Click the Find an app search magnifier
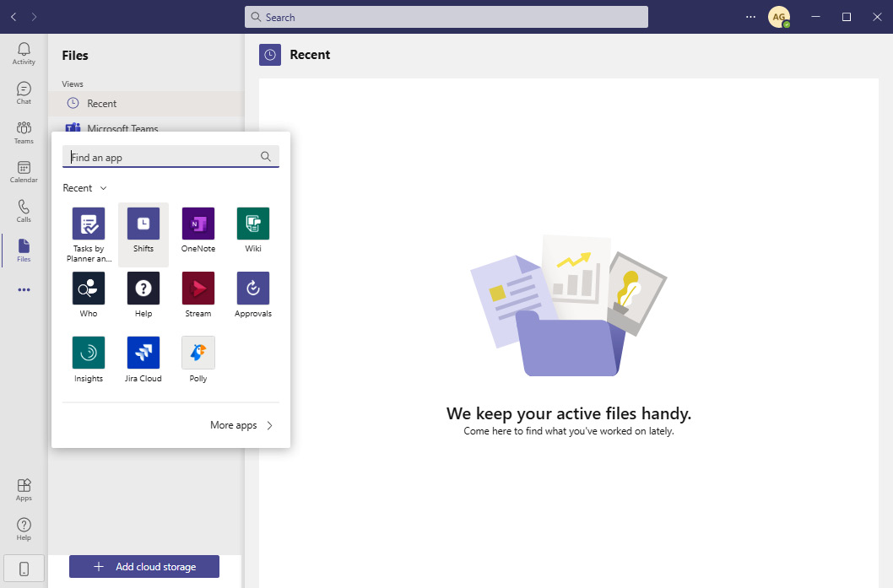The width and height of the screenshot is (893, 588). coord(265,157)
